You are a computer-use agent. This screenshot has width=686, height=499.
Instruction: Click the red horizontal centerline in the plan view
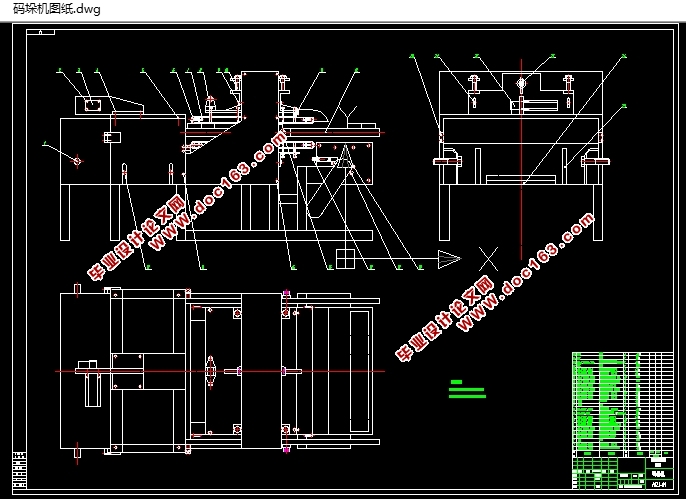pyautogui.click(x=220, y=371)
